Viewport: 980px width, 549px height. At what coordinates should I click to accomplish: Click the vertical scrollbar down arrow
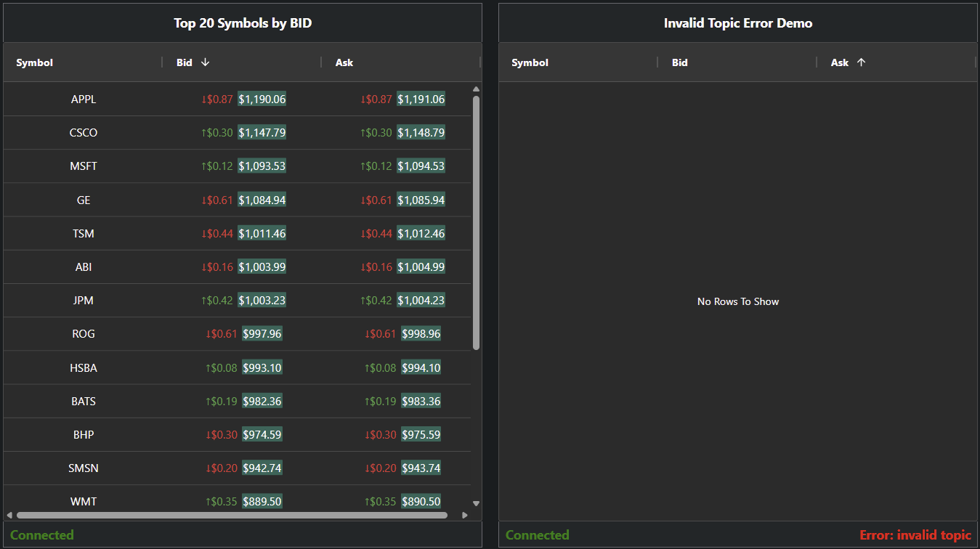(x=476, y=503)
